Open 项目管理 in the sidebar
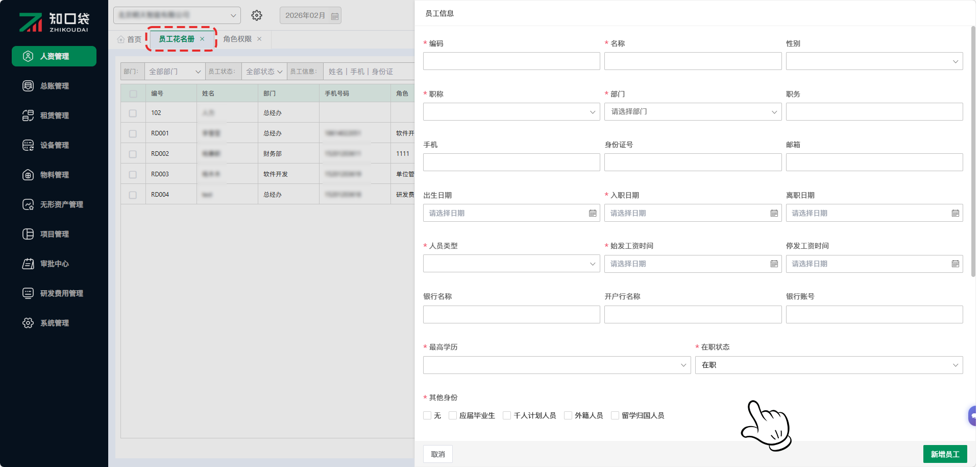 [x=54, y=234]
